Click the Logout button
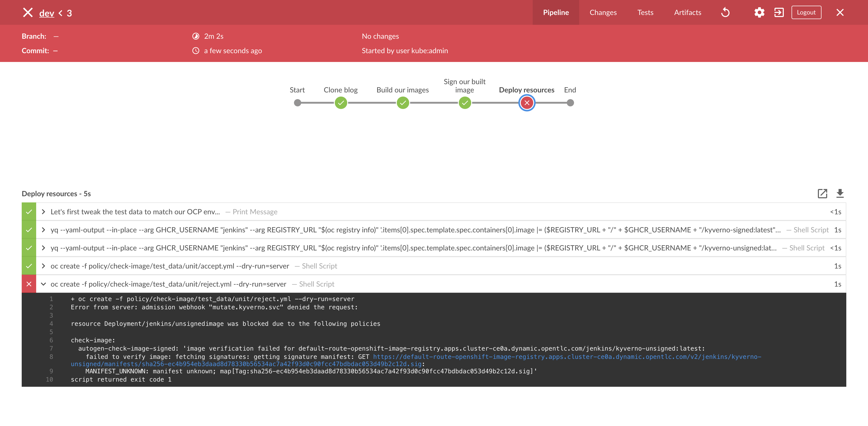868x426 pixels. tap(806, 12)
